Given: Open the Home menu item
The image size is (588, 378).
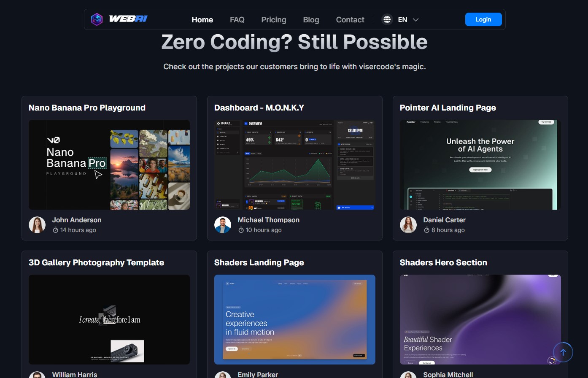Looking at the screenshot, I should pyautogui.click(x=202, y=20).
